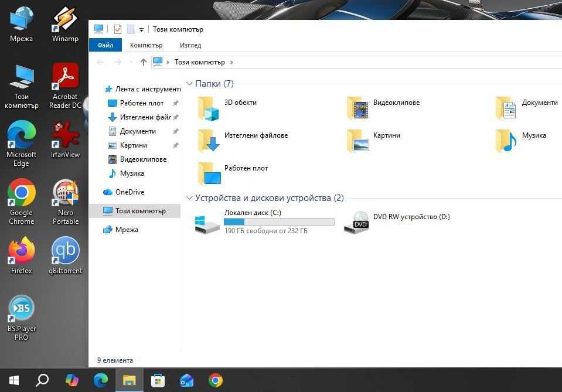Open the Файл tab
This screenshot has height=392, width=562.
(105, 45)
